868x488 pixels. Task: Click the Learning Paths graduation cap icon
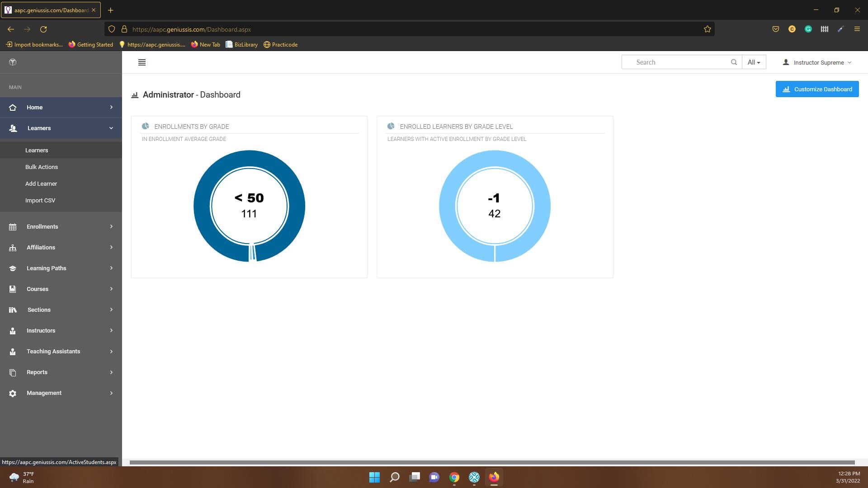coord(13,268)
